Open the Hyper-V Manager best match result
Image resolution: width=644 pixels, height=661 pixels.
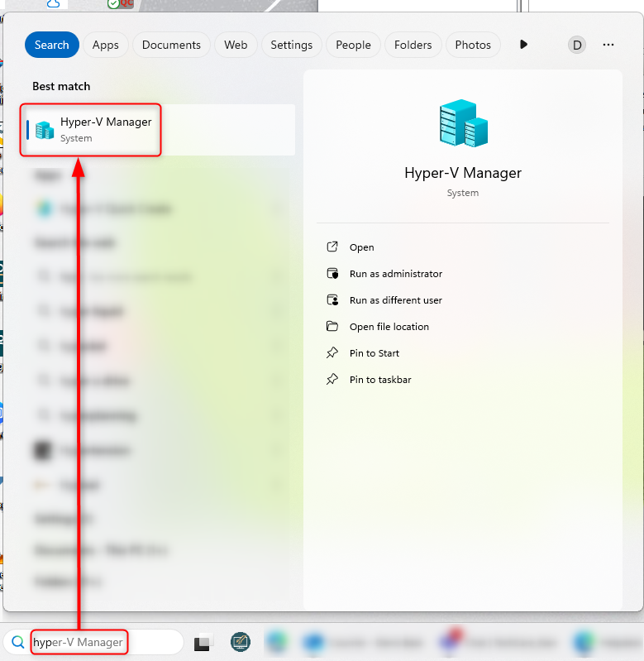[x=159, y=130]
